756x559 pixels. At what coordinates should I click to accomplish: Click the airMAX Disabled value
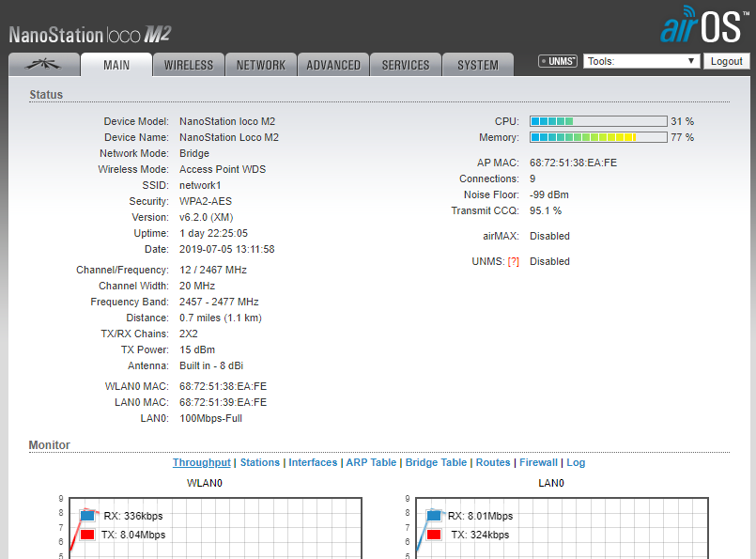pos(549,236)
